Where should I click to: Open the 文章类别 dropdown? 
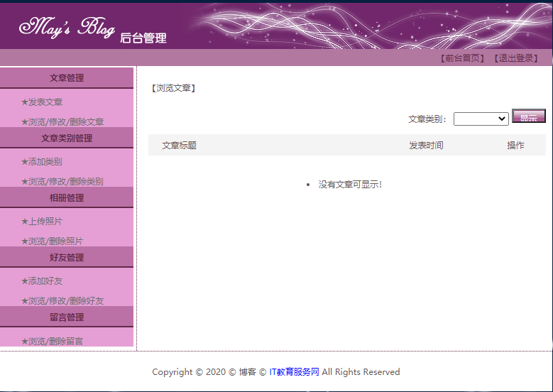(481, 119)
